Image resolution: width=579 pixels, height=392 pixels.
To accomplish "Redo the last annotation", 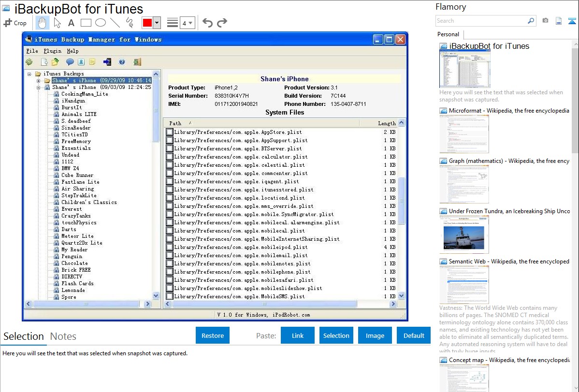I will coord(222,23).
